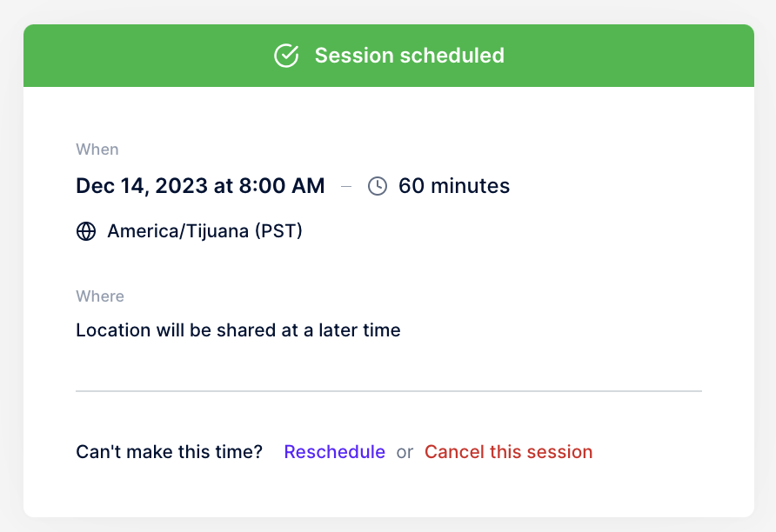Click the dash separator after 8:00 AM
Viewport: 776px width, 532px height.
(x=346, y=187)
